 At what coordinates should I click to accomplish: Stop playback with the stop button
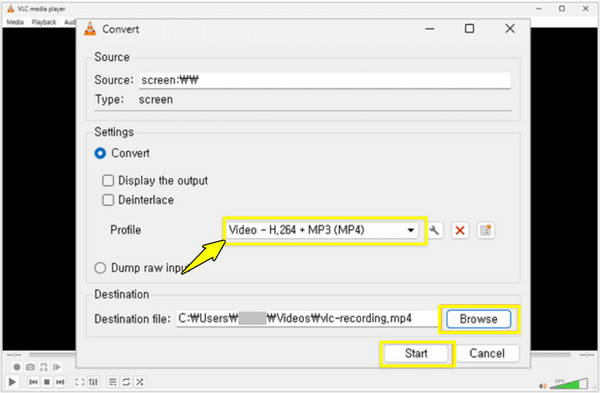(x=47, y=382)
